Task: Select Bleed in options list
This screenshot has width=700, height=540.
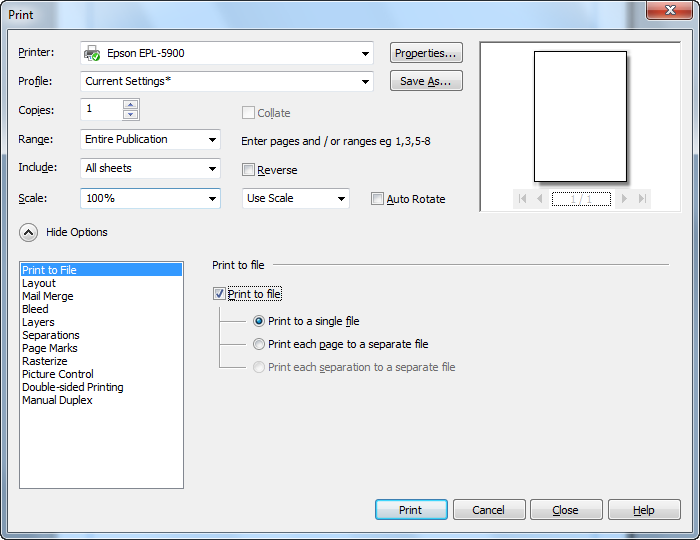Action: (101, 309)
